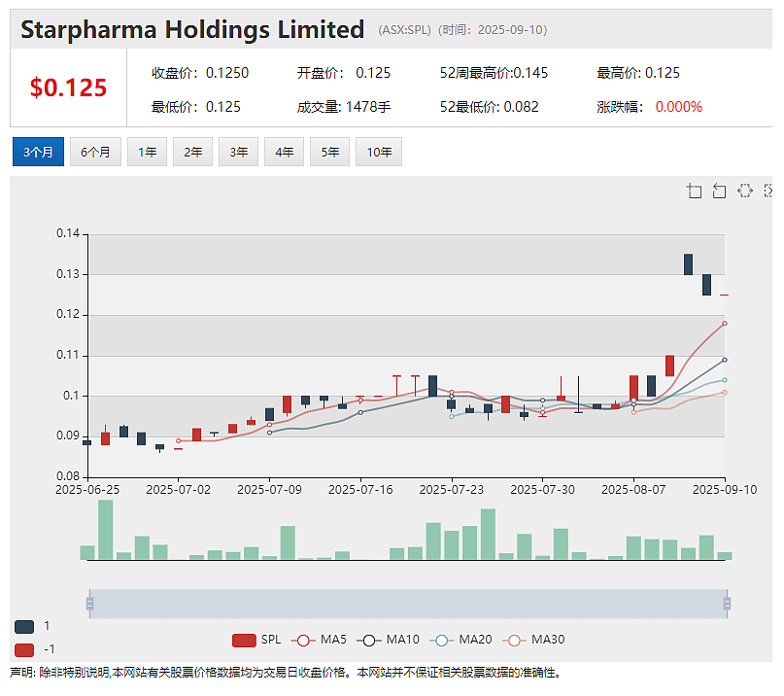This screenshot has height=696, width=784.
Task: Click the 2025-07-02 x-axis label
Action: point(179,490)
